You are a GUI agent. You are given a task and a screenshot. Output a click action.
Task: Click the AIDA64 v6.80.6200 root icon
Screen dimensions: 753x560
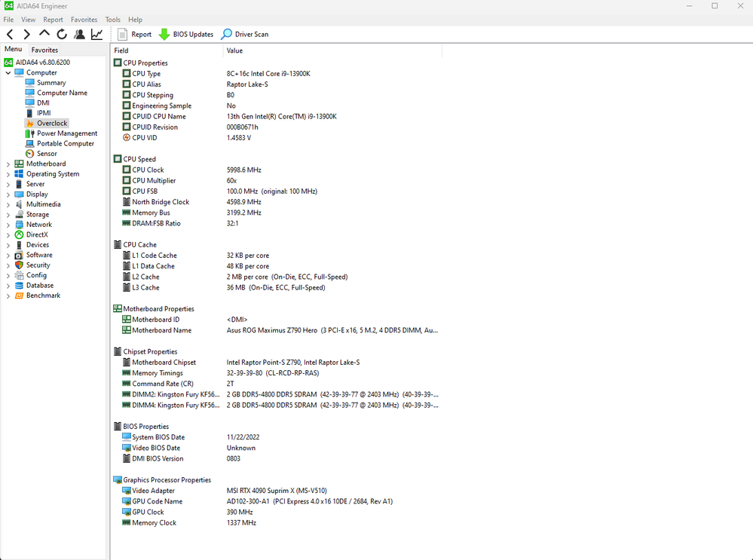[x=8, y=63]
